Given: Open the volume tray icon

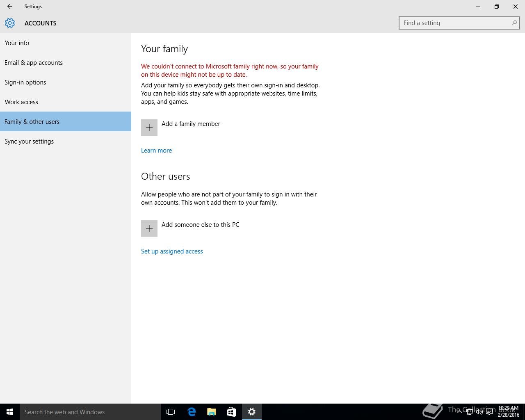Looking at the screenshot, I should click(479, 412).
